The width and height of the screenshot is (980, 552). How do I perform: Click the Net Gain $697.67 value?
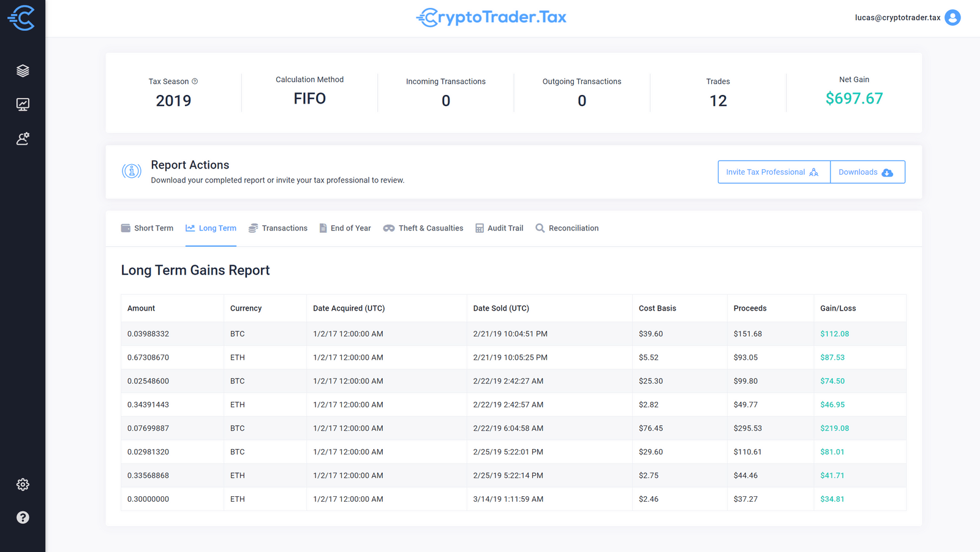coord(854,99)
